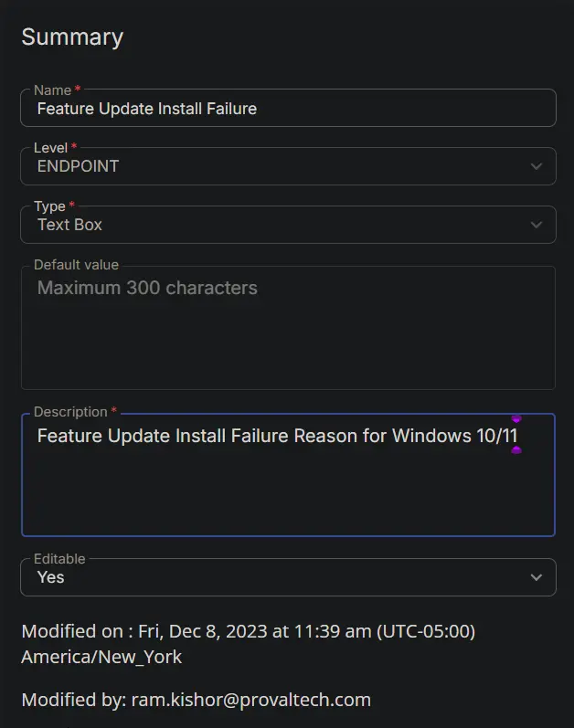This screenshot has width=574, height=728.
Task: Click the Level field label
Action: click(x=50, y=148)
